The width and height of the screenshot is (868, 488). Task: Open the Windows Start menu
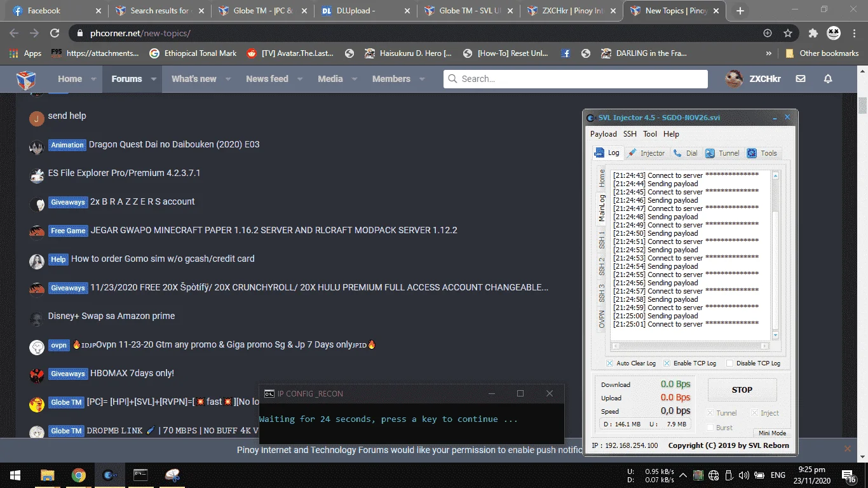tap(15, 475)
